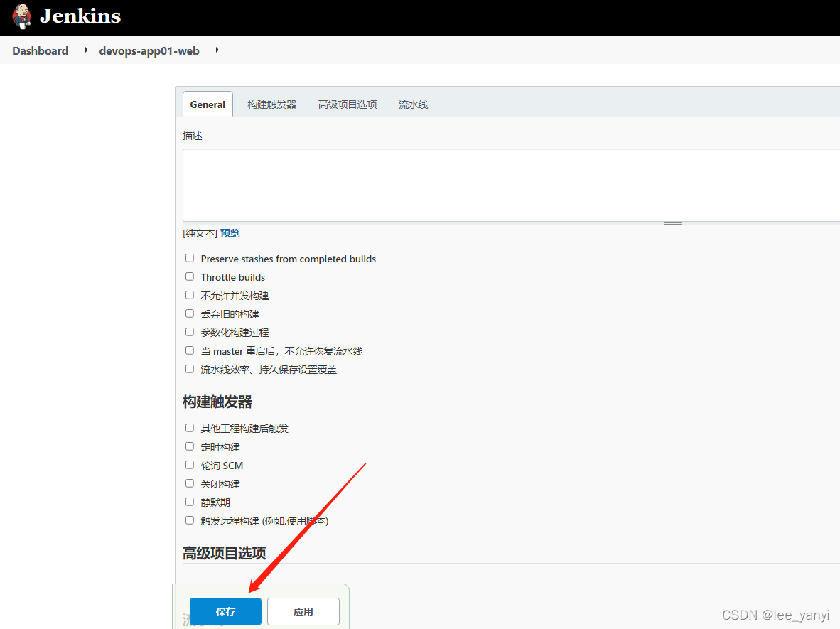Expand arrow after Dashboard breadcrumb
Viewport: 840px width, 629px height.
[x=86, y=50]
